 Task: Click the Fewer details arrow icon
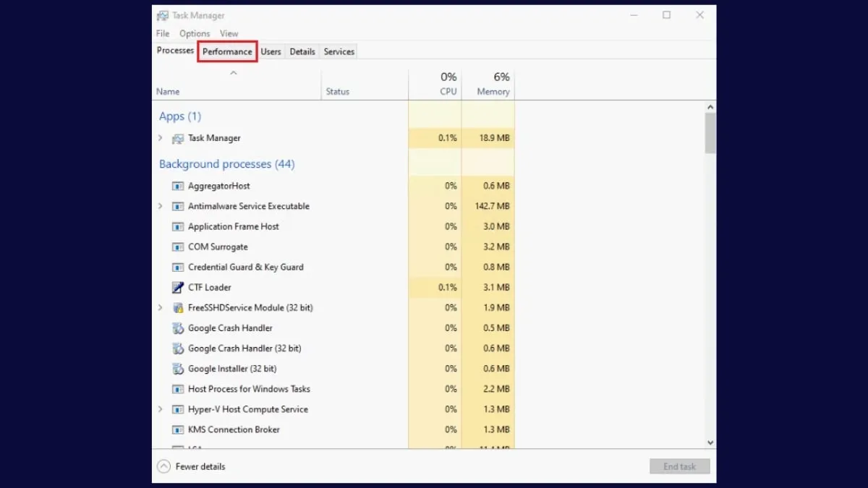(163, 466)
